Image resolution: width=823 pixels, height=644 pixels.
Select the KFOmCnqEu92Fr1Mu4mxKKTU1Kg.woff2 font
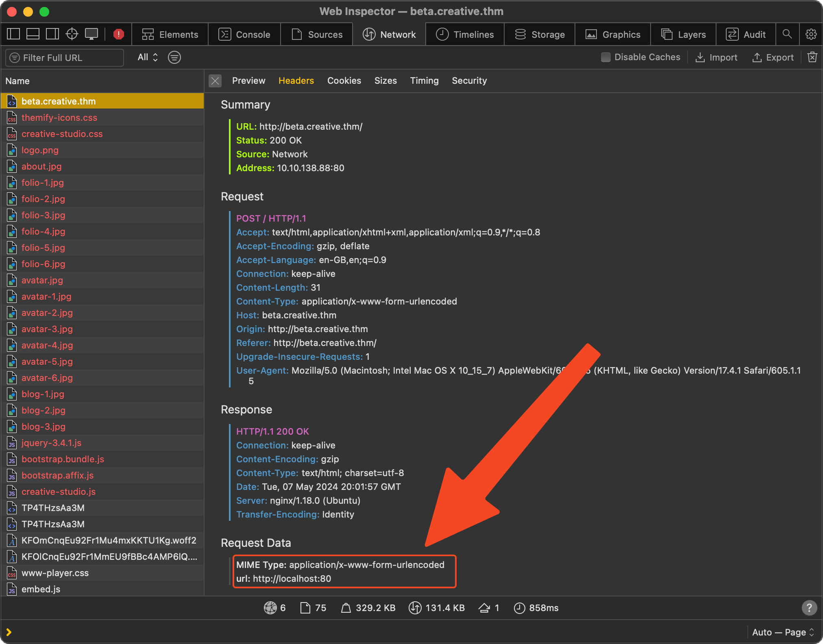[102, 540]
